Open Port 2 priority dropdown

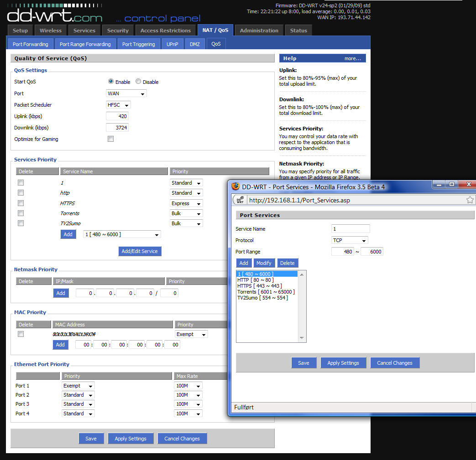point(78,395)
